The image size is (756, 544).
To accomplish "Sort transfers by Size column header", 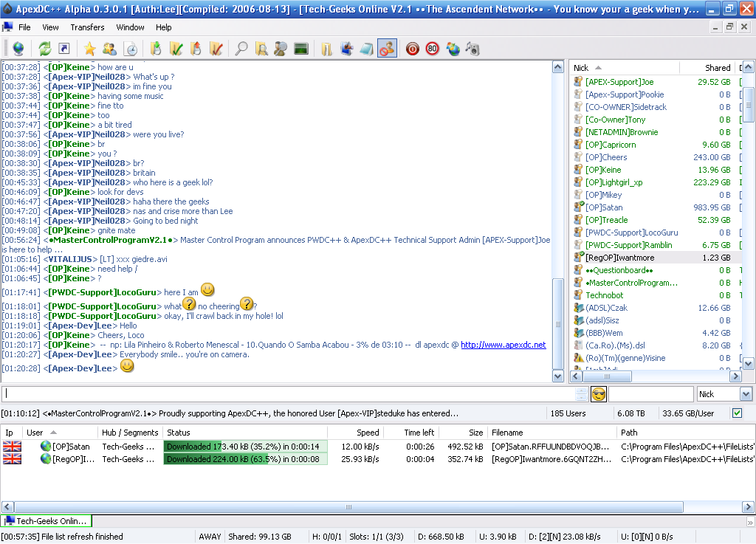I will [463, 433].
